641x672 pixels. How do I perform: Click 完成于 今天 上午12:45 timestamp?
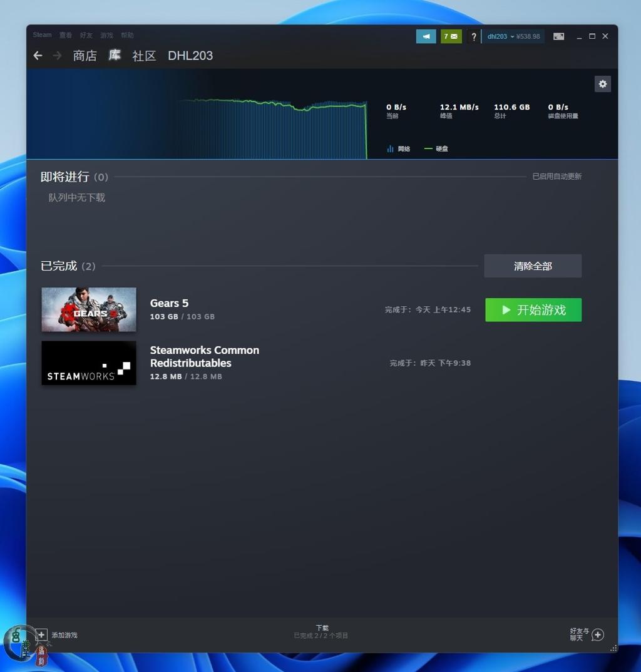coord(428,309)
